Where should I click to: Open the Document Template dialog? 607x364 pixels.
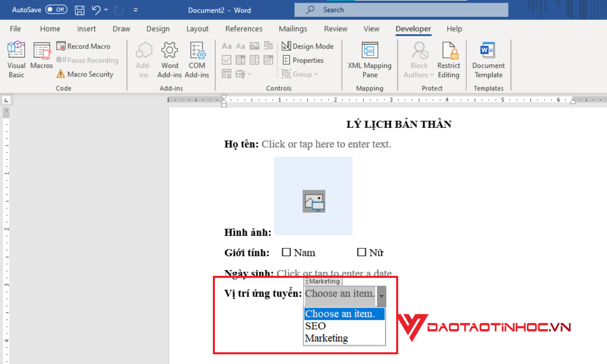tap(488, 59)
